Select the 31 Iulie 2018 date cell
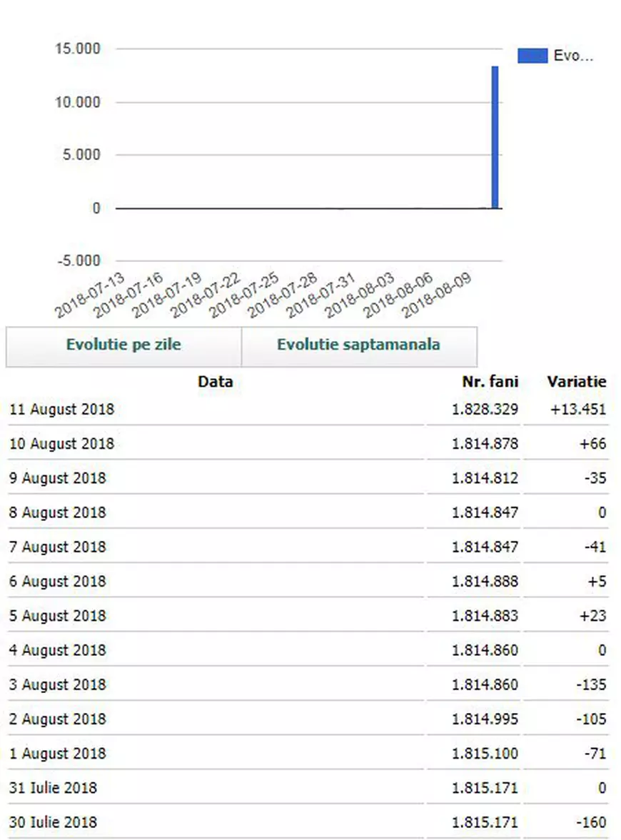The width and height of the screenshot is (621, 840). (x=53, y=789)
